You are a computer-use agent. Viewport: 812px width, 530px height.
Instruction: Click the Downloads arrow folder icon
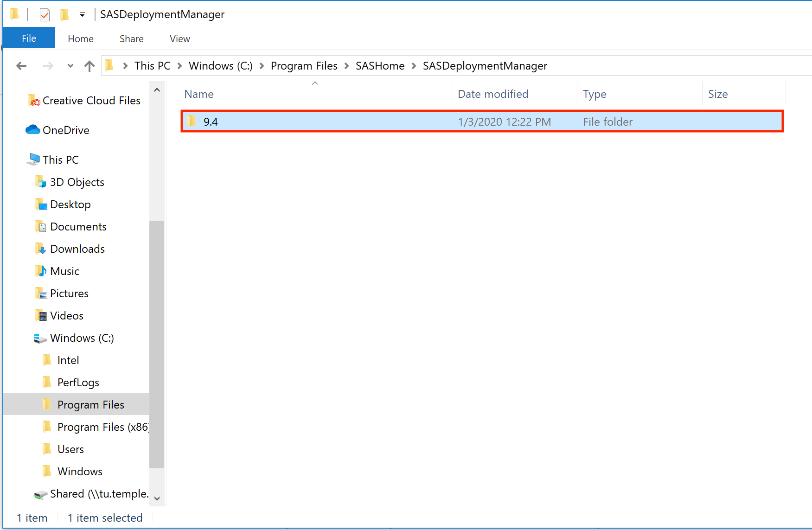tap(41, 249)
